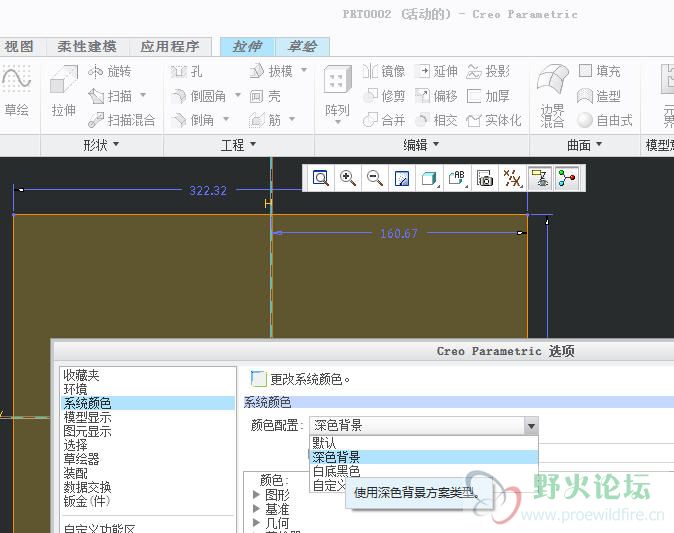Click the Zoom In magnifier icon
This screenshot has height=533, width=674.
point(347,178)
